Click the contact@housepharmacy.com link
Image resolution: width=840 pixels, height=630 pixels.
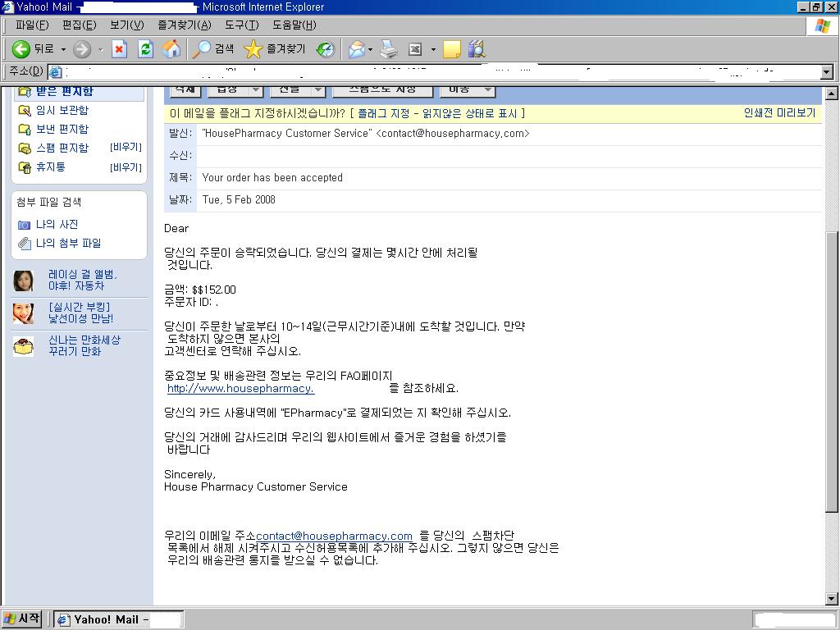pyautogui.click(x=335, y=536)
